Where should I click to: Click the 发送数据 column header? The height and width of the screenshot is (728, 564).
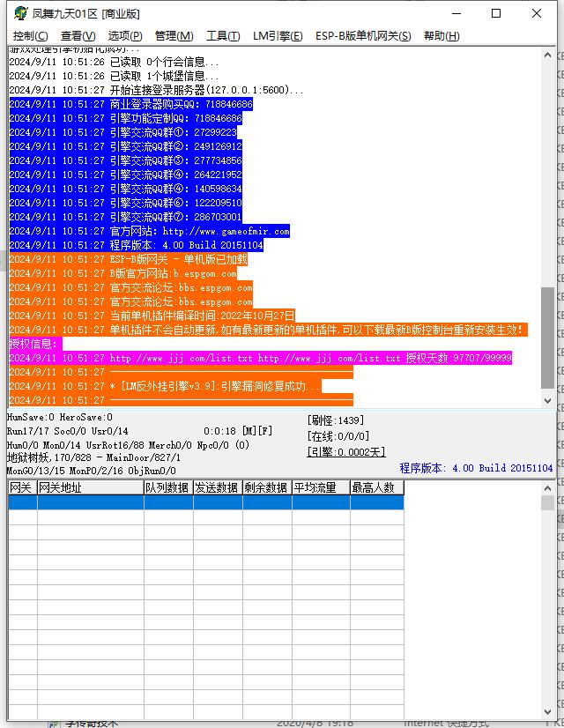pyautogui.click(x=218, y=487)
